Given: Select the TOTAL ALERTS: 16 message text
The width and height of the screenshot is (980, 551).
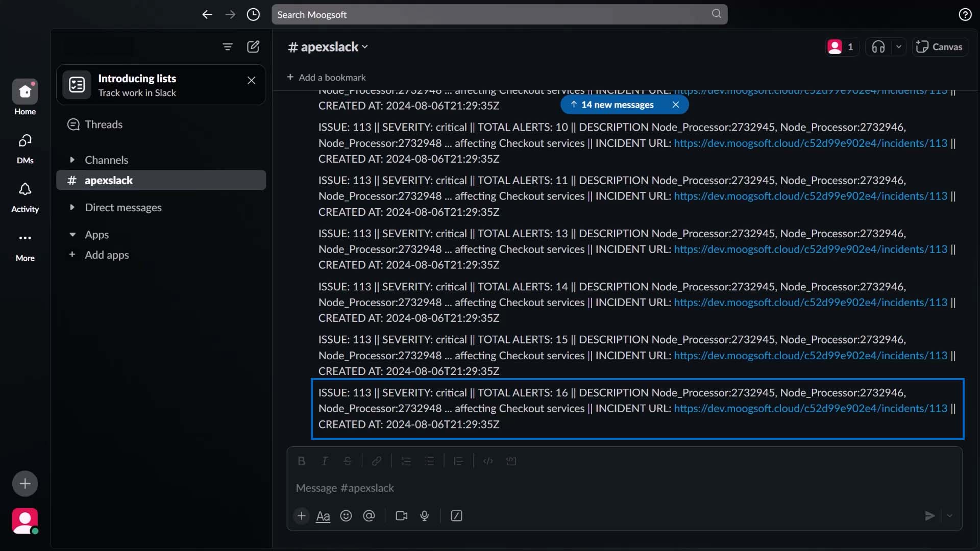Looking at the screenshot, I should coord(637,409).
